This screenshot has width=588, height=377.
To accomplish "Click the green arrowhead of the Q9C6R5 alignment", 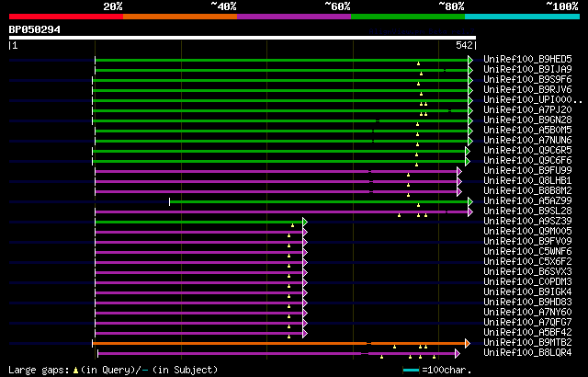I will click(x=468, y=151).
